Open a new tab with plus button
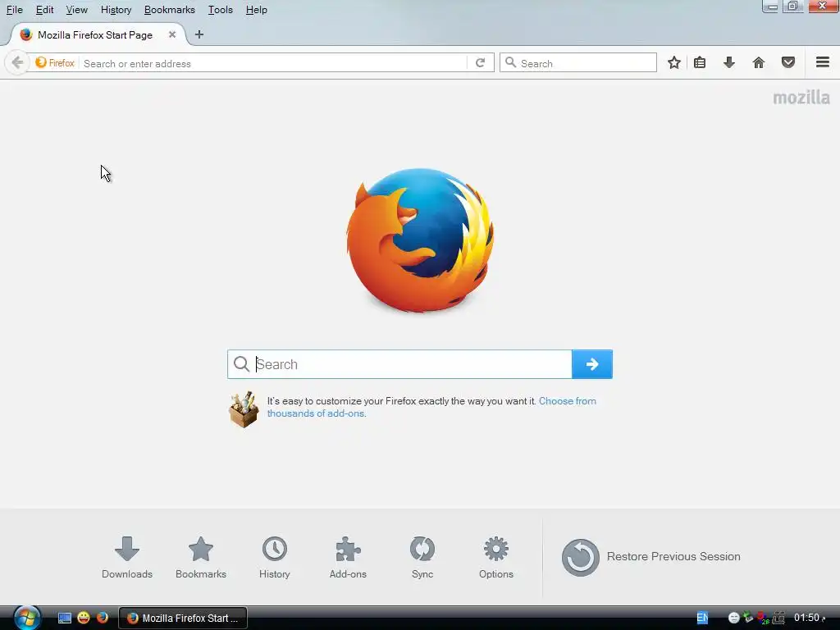The height and width of the screenshot is (630, 840). 199,34
